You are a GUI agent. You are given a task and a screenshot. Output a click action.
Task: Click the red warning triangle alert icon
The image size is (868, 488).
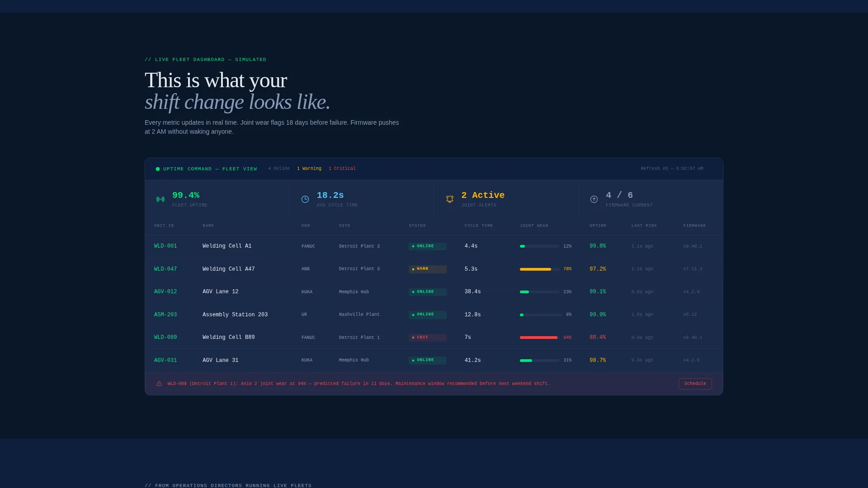pos(159,384)
